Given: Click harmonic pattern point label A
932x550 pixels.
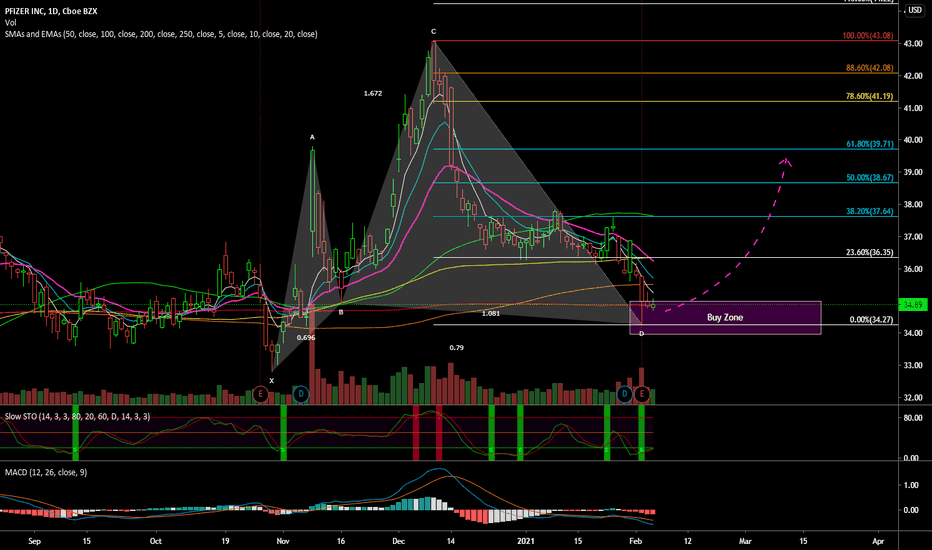Looking at the screenshot, I should point(312,137).
